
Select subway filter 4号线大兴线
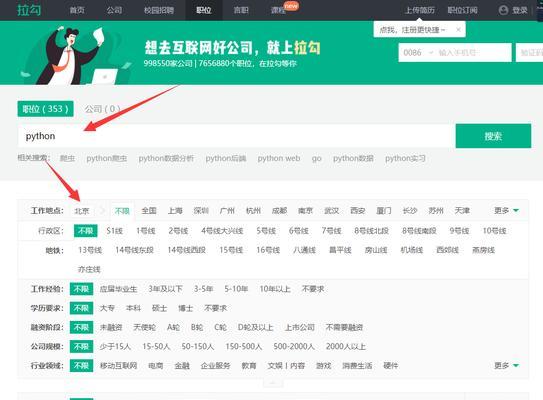pyautogui.click(x=222, y=231)
